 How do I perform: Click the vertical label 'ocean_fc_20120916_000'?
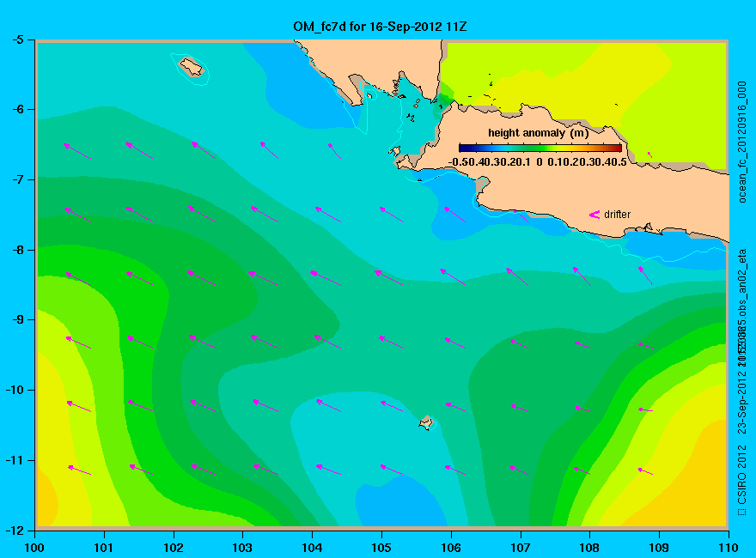coord(742,143)
